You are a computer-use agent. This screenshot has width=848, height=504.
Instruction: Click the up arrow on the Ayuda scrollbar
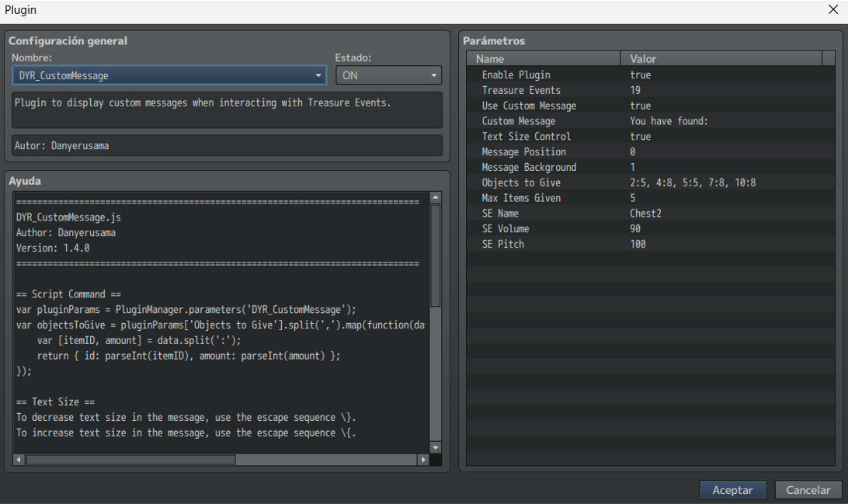coord(436,196)
